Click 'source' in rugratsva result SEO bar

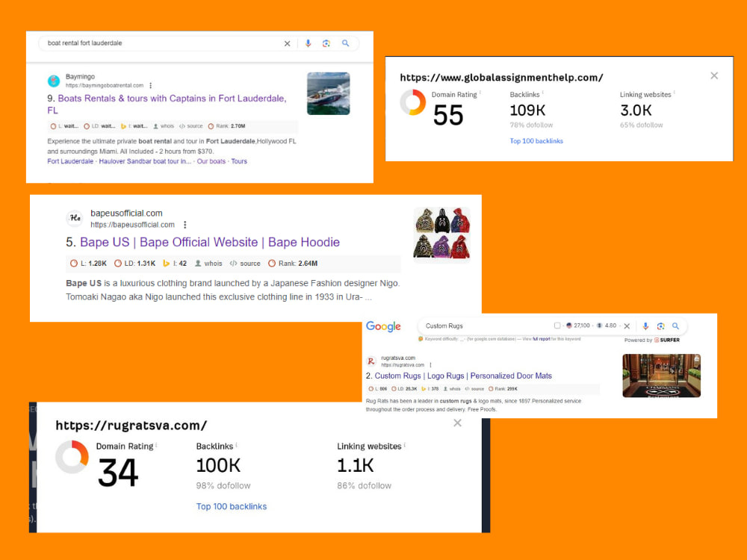pos(474,389)
